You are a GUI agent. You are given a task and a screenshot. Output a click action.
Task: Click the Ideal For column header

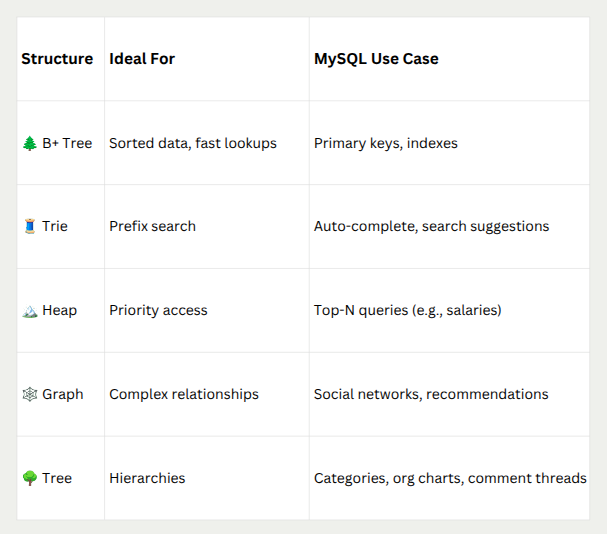(142, 59)
